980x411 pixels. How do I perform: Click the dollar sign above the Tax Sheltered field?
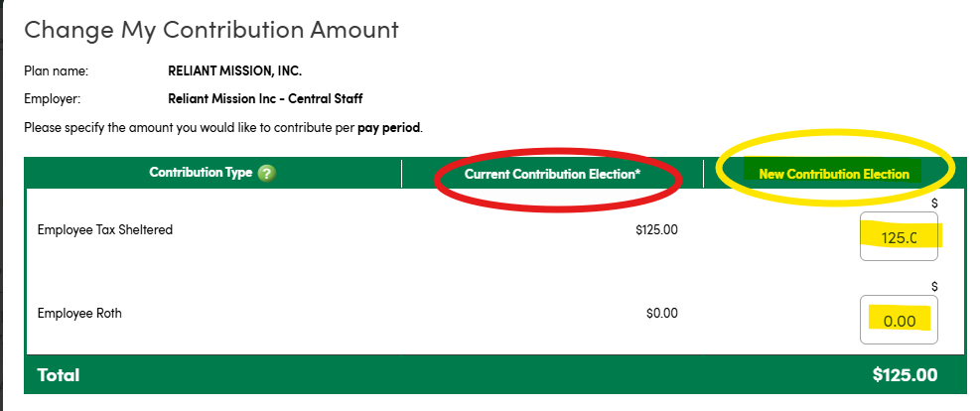coord(934,203)
